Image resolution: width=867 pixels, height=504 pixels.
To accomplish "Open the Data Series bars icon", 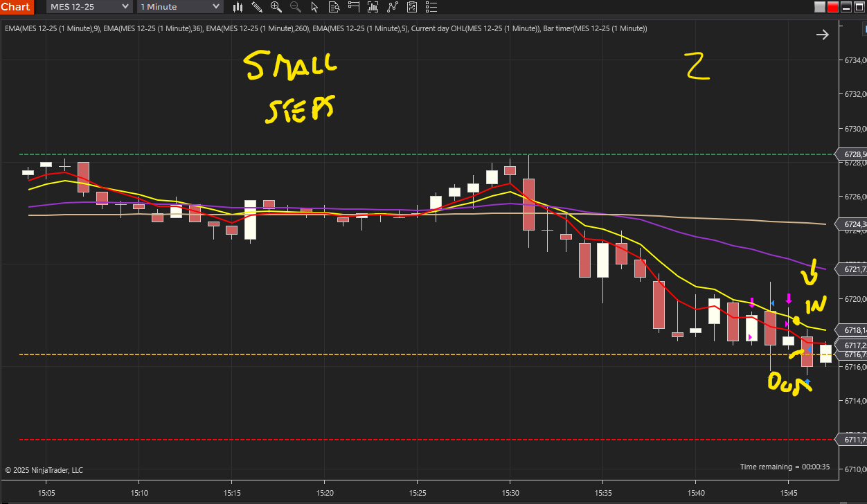I will click(x=373, y=7).
